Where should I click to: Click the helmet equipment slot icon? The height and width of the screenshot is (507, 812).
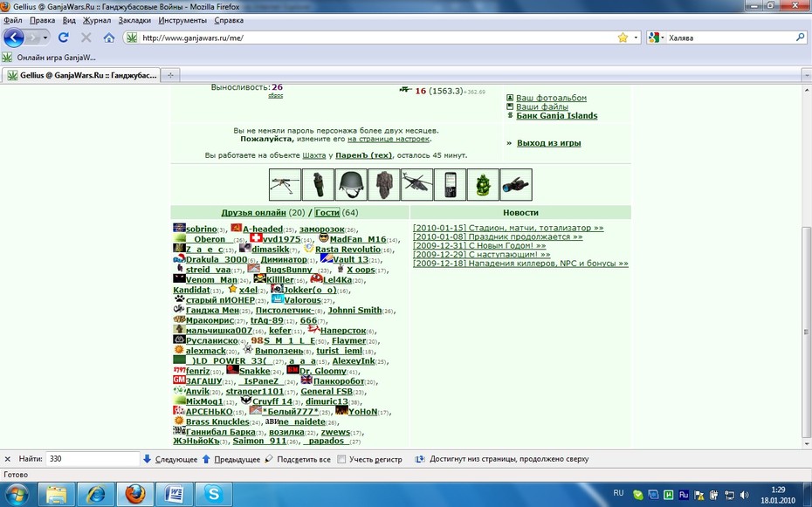pyautogui.click(x=351, y=185)
